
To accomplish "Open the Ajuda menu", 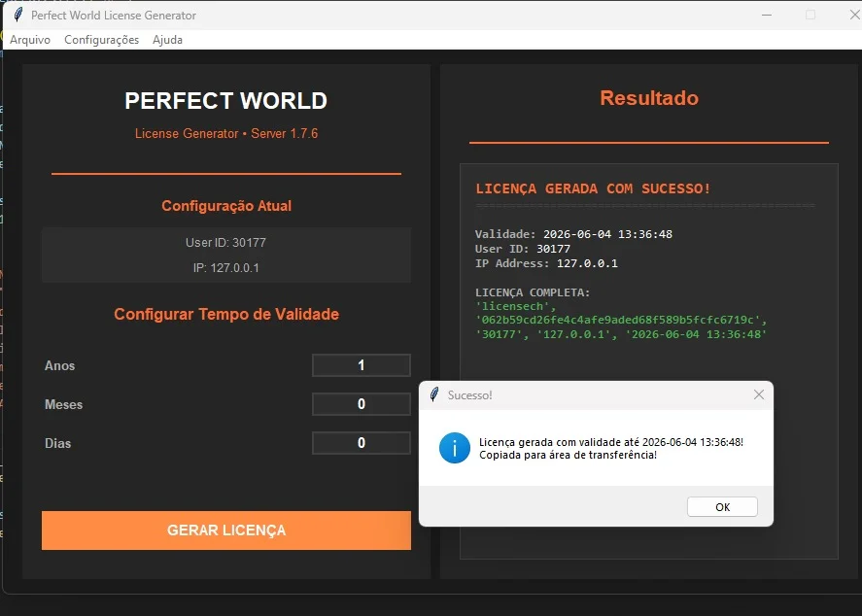I will [x=168, y=40].
